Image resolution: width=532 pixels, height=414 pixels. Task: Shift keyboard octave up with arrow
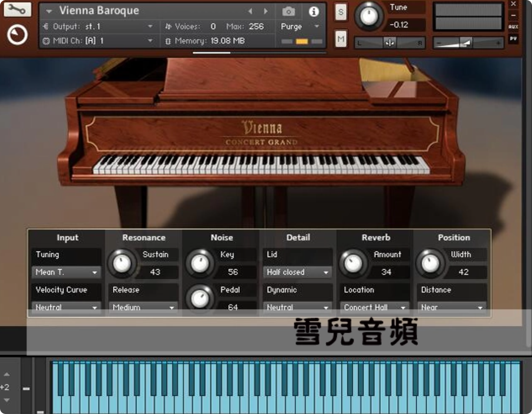click(6, 375)
